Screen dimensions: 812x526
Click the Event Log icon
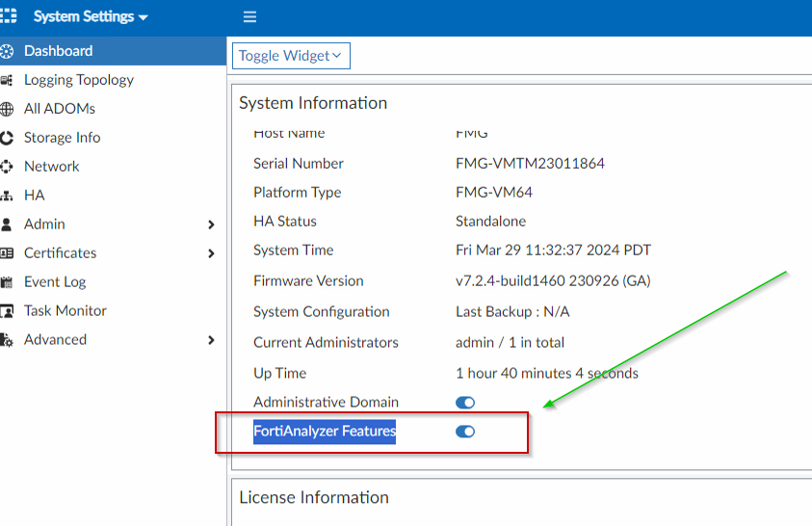coord(7,282)
